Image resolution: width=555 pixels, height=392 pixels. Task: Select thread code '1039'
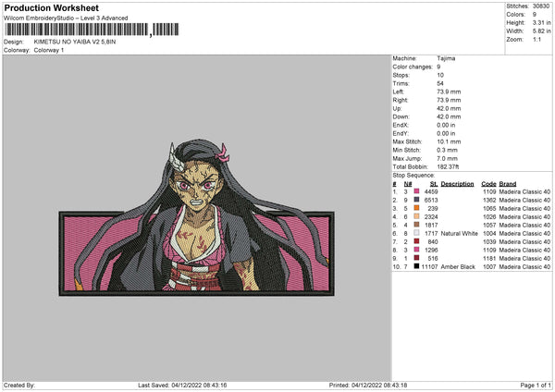pyautogui.click(x=489, y=241)
